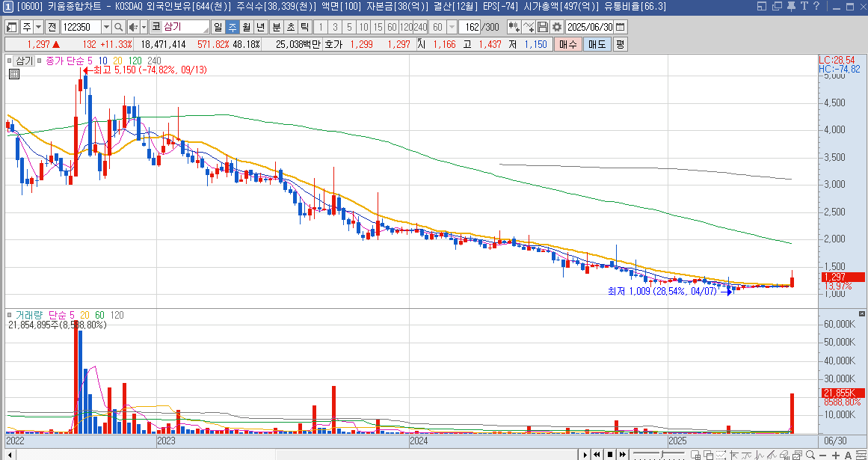Click the add indicator candlestick-plus icon
Viewport: 868px width, 460px height.
tap(514, 27)
